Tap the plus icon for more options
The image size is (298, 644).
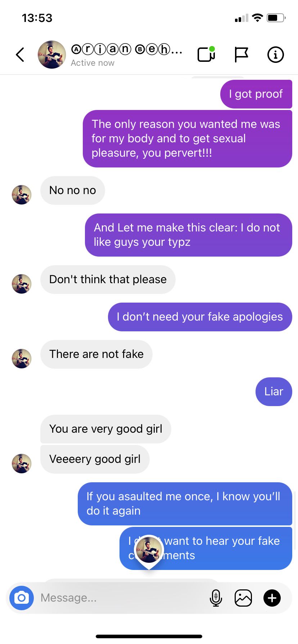coord(272,598)
